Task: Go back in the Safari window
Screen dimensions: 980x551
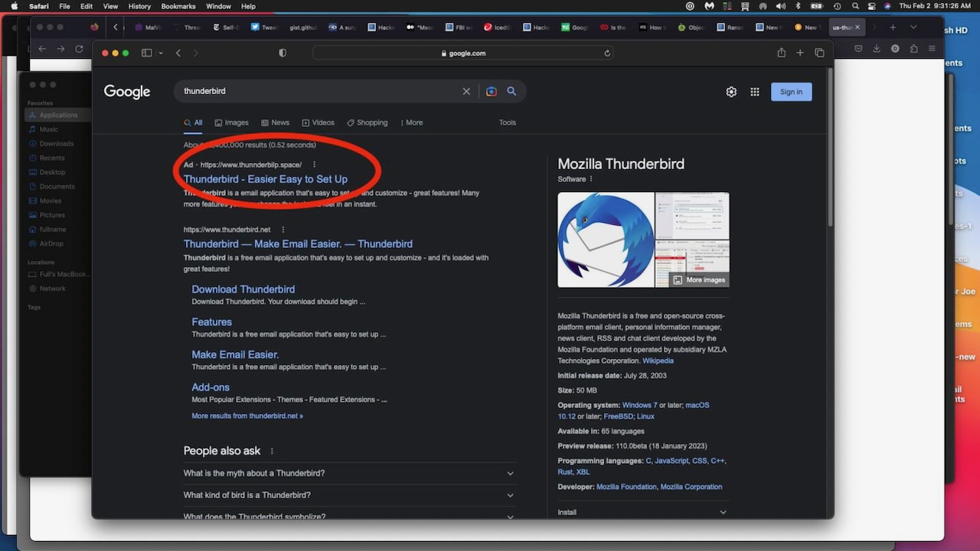Action: (x=178, y=53)
